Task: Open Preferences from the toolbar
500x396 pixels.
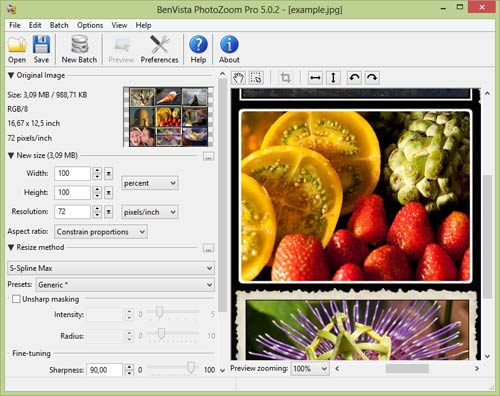Action: pyautogui.click(x=159, y=49)
